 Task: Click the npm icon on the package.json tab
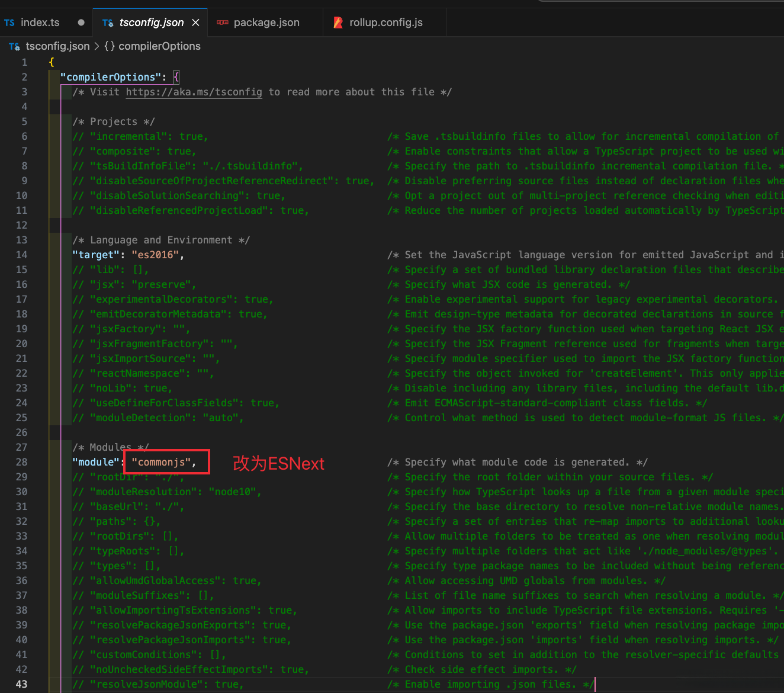coord(223,23)
